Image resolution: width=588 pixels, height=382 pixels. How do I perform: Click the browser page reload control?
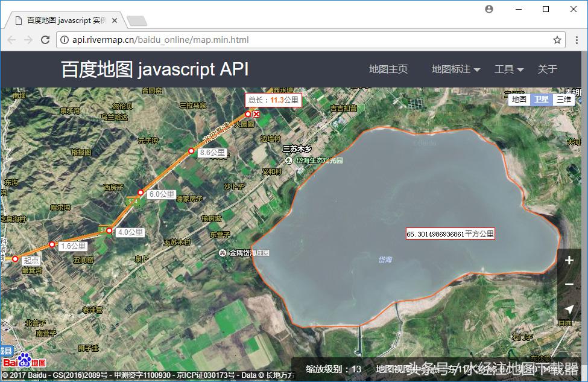tap(46, 40)
